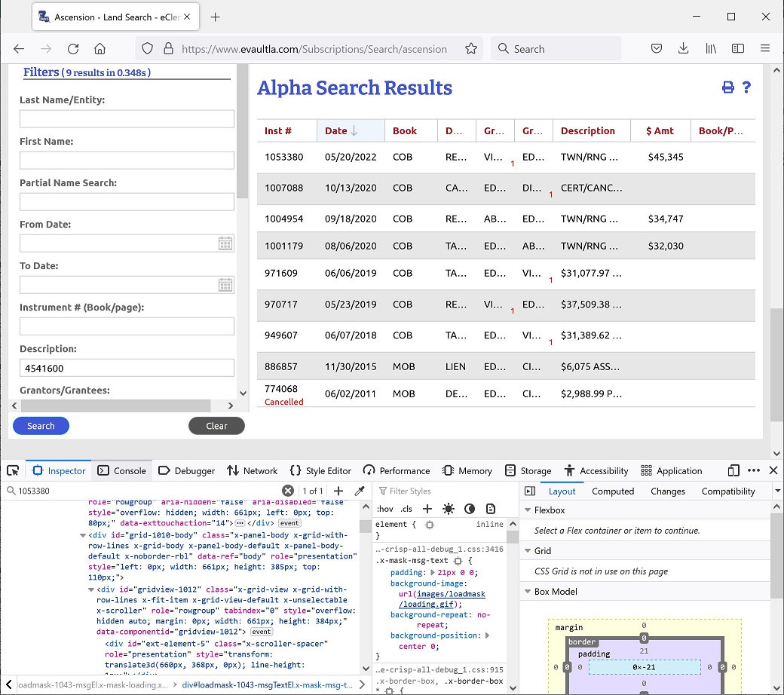The image size is (784, 695).
Task: Collapse the Flexbox section
Action: tap(527, 510)
